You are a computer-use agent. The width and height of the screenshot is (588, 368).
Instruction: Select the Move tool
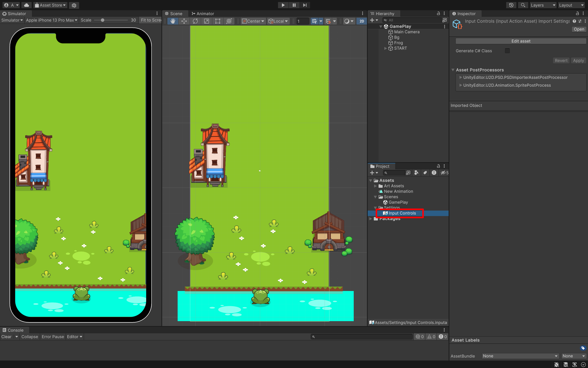(184, 21)
